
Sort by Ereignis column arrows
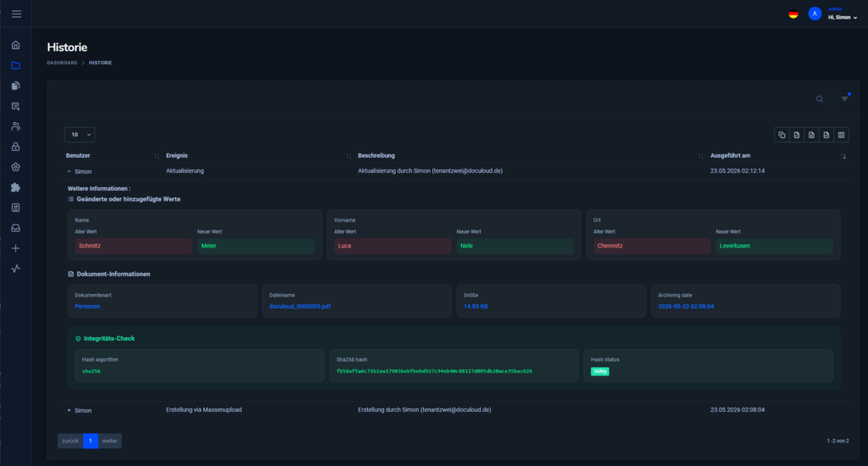coord(348,156)
